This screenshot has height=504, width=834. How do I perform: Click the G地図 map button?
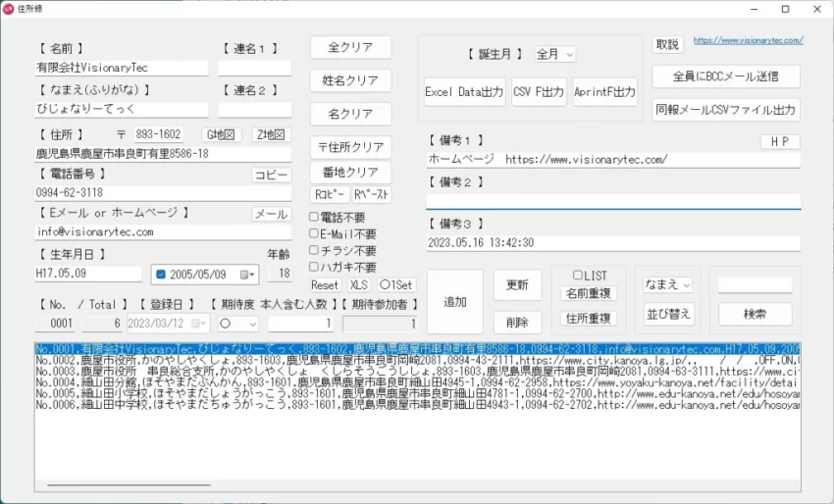click(221, 134)
